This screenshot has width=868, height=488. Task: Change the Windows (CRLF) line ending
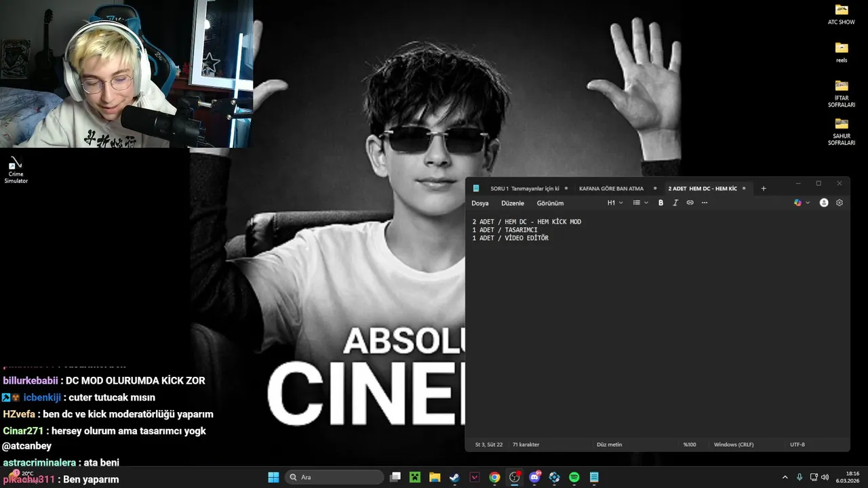(734, 445)
